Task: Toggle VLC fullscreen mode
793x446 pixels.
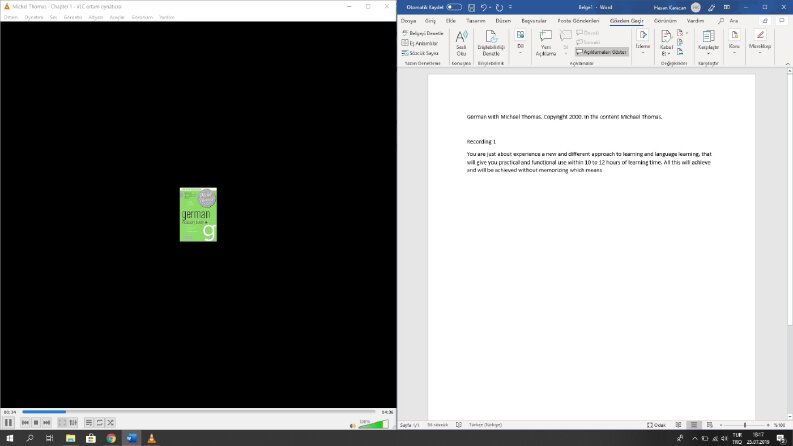Action: click(62, 422)
